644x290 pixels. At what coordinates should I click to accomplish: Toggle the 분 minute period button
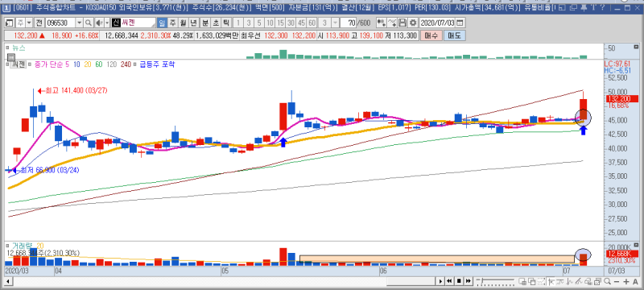[204, 23]
